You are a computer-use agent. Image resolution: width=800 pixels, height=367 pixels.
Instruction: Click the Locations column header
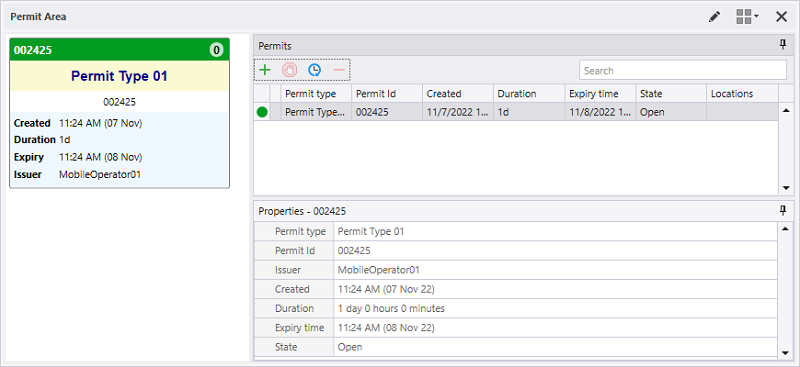click(742, 94)
